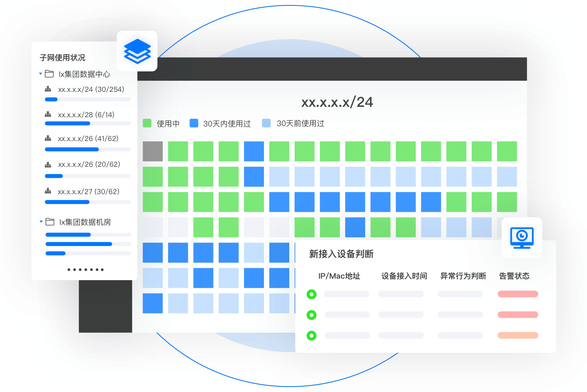Click the gray first cell in IP grid
The width and height of the screenshot is (587, 392).
click(x=153, y=151)
